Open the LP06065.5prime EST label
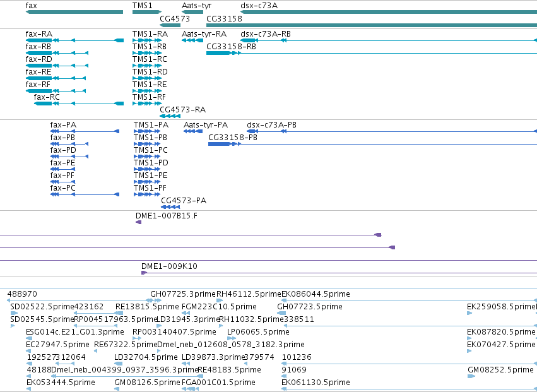537x392 pixels. (258, 332)
